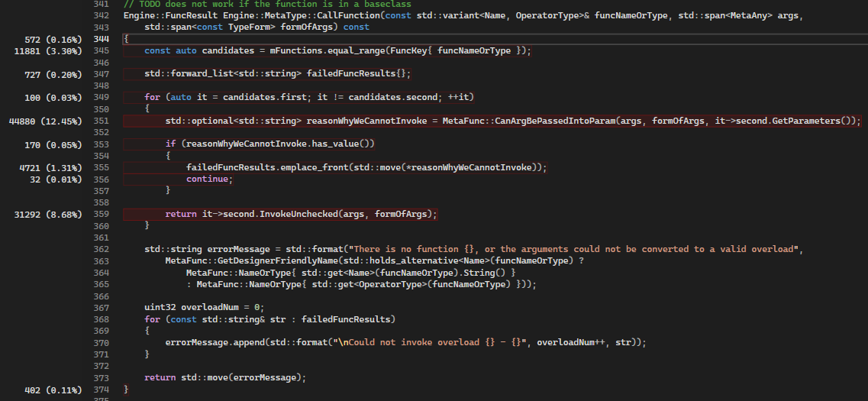
Task: Click line number 359 in the gutter
Action: (101, 215)
